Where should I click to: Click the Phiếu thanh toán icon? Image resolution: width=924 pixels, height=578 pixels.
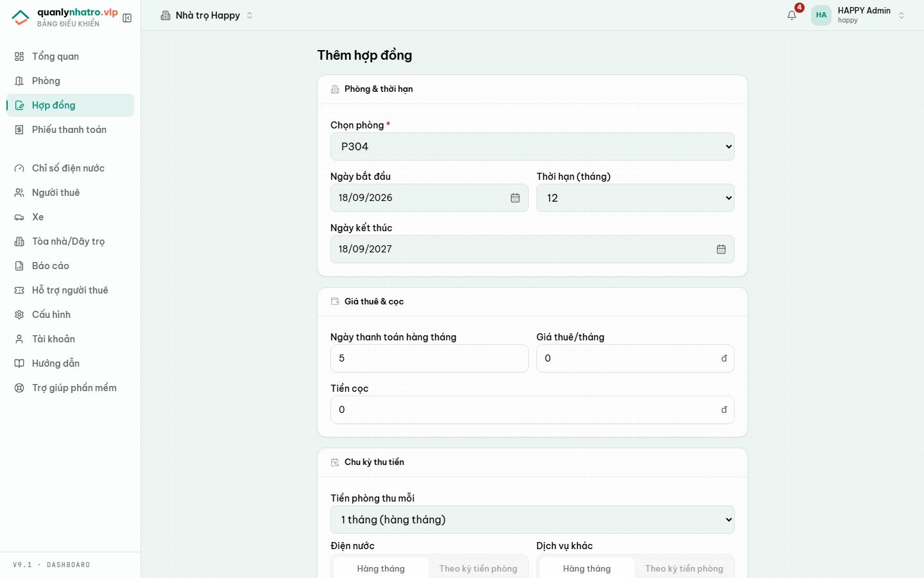(19, 130)
